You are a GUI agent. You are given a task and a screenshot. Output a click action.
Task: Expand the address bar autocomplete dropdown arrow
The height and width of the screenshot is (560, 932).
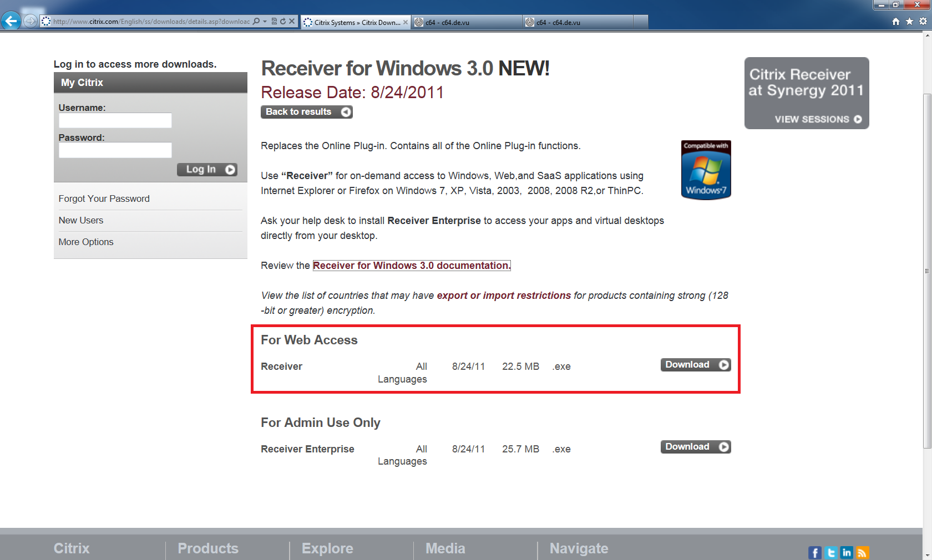(x=265, y=22)
